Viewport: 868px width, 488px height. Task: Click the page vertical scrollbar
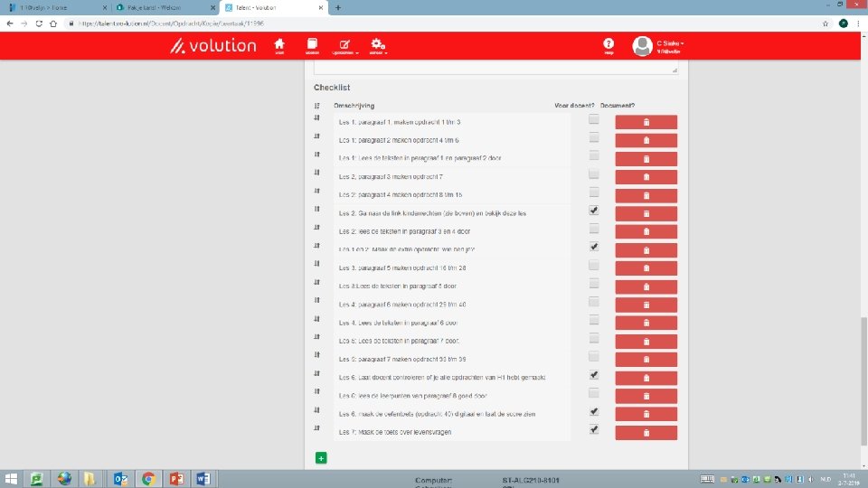coord(864,381)
